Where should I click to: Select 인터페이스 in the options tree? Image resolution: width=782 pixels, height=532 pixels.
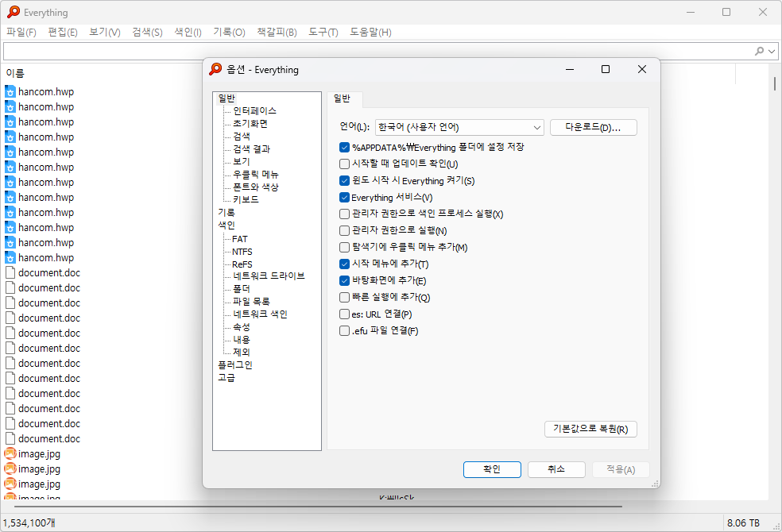[x=254, y=110]
